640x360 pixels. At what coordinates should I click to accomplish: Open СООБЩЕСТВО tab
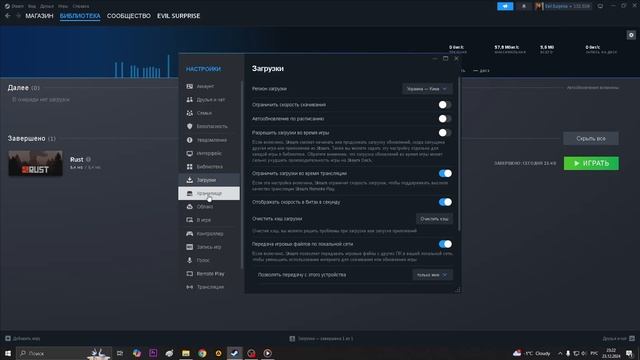point(129,16)
